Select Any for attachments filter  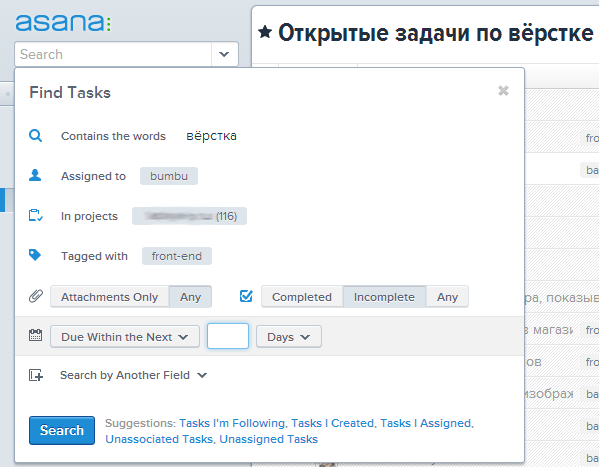[x=190, y=297]
